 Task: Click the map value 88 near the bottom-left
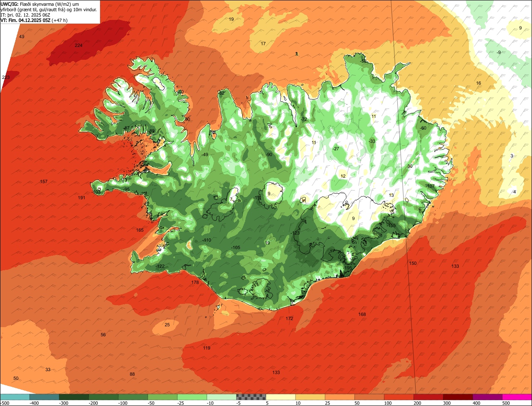(132, 374)
